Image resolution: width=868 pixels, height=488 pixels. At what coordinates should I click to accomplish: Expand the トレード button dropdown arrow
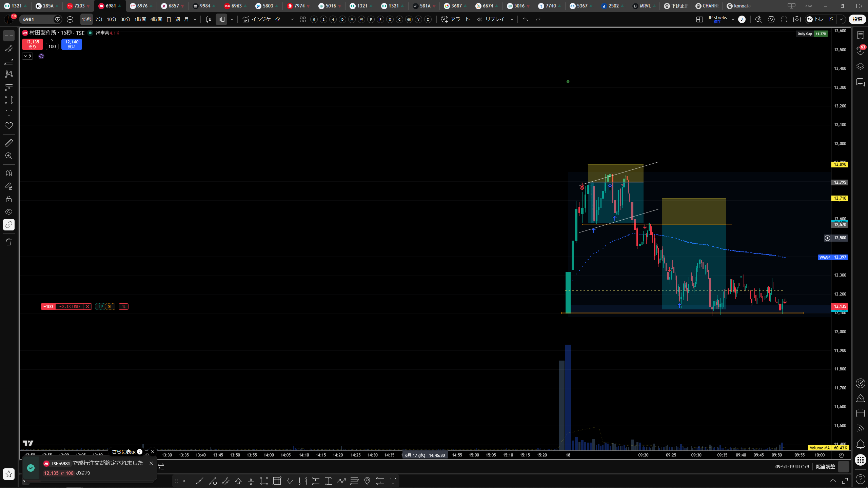841,19
